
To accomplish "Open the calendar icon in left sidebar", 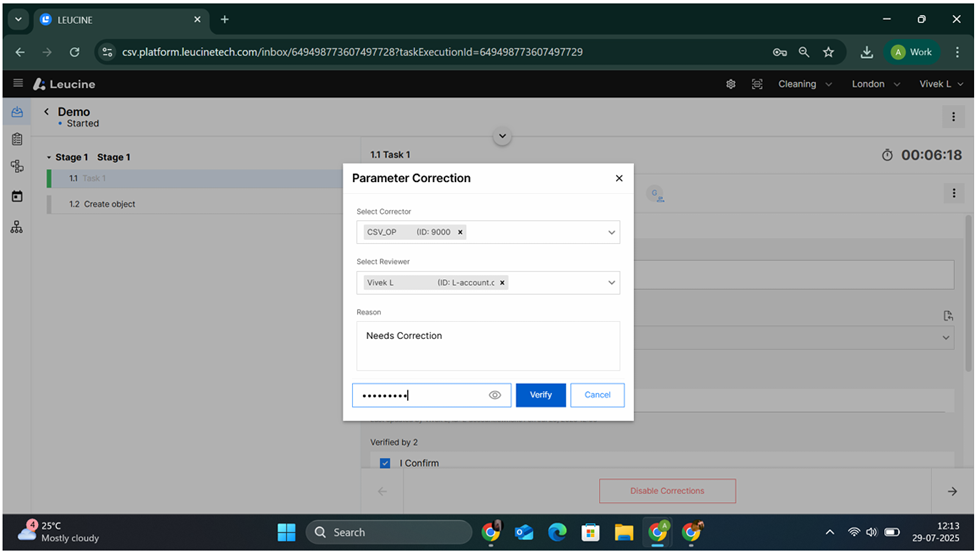I will tap(17, 196).
